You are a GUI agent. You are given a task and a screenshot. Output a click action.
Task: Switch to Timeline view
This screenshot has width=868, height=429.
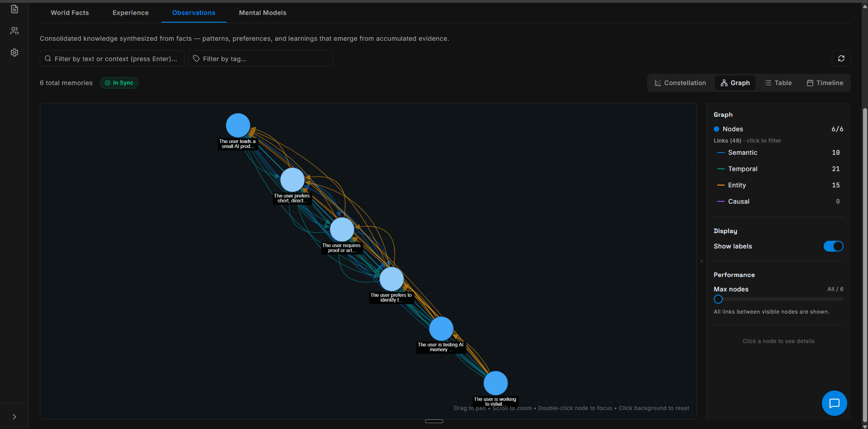pos(825,83)
